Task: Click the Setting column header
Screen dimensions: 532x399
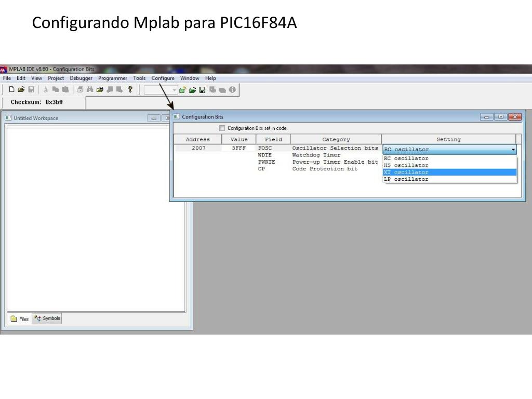Action: (448, 139)
